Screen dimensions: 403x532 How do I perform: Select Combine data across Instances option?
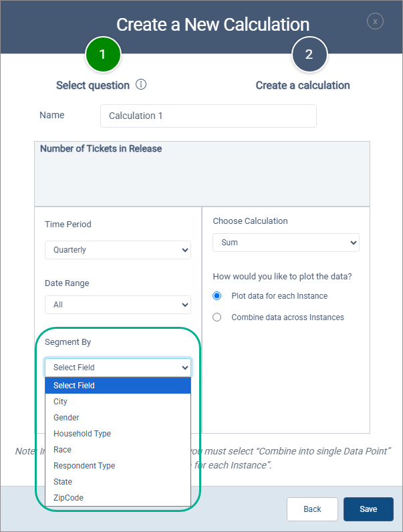pyautogui.click(x=217, y=317)
